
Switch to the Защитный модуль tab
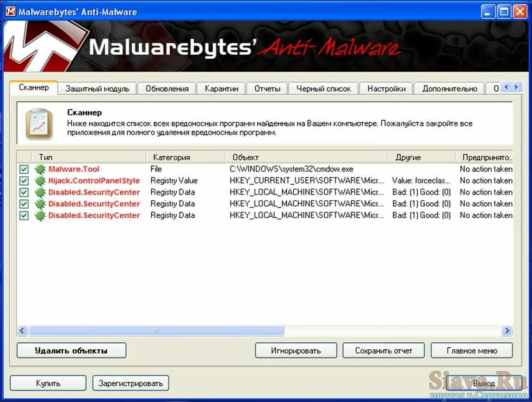[x=97, y=89]
